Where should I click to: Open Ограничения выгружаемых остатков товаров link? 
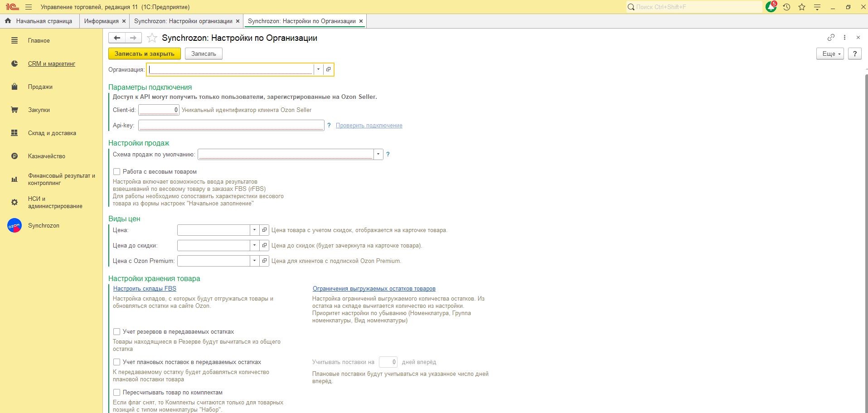[374, 289]
